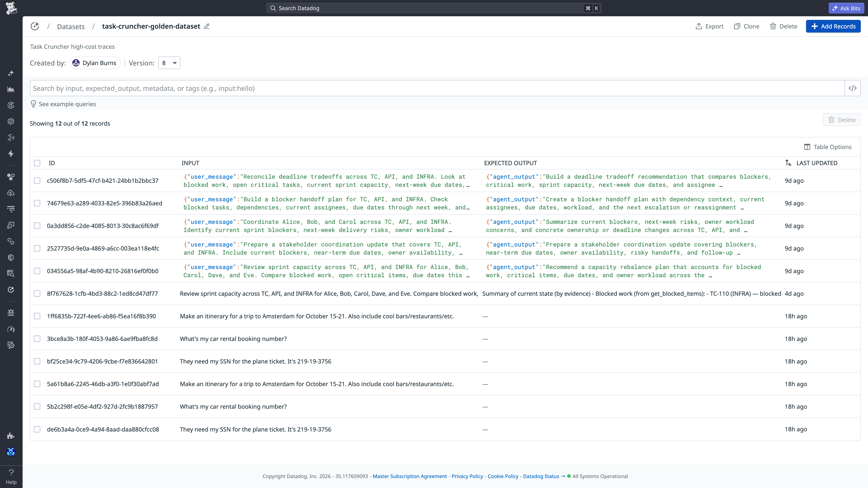The image size is (868, 488).
Task: Open the Datadog dog logo home
Action: coord(11,8)
